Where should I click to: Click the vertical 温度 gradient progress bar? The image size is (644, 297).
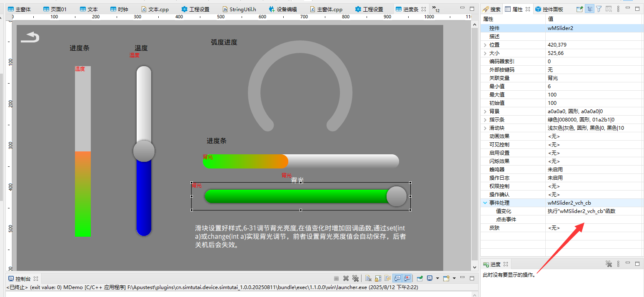coord(83,151)
